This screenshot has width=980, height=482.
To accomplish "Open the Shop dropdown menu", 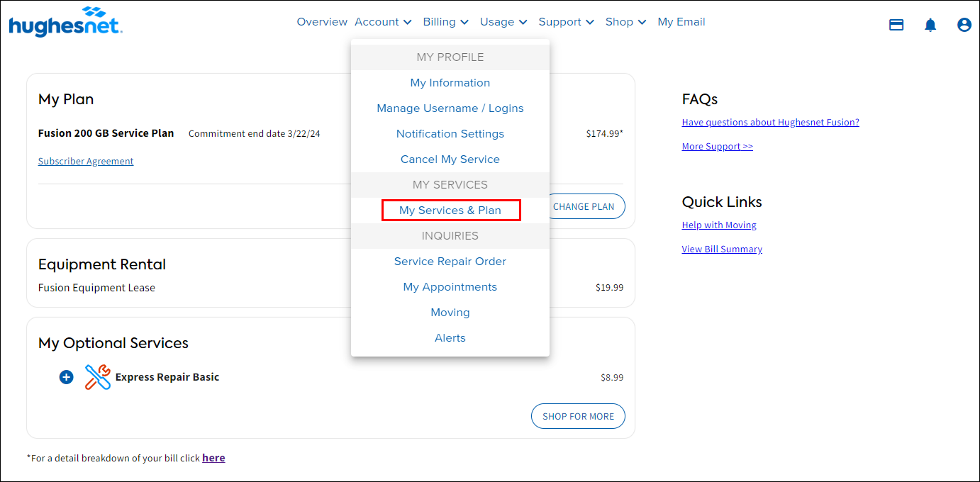I will (625, 21).
